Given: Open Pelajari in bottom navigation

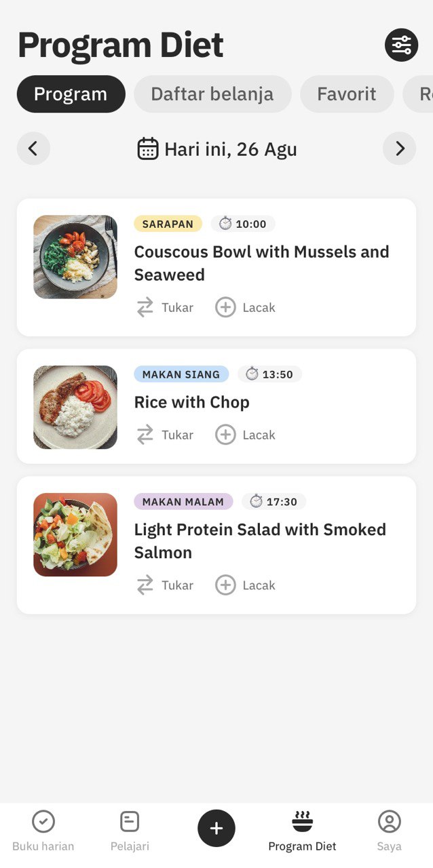Looking at the screenshot, I should (x=130, y=831).
